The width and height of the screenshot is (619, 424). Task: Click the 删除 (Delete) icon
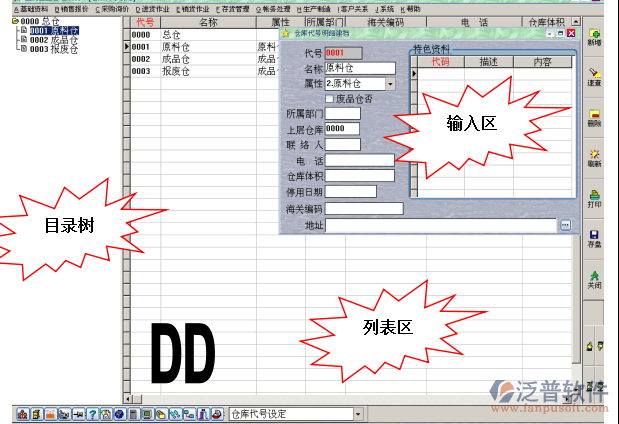pos(594,118)
